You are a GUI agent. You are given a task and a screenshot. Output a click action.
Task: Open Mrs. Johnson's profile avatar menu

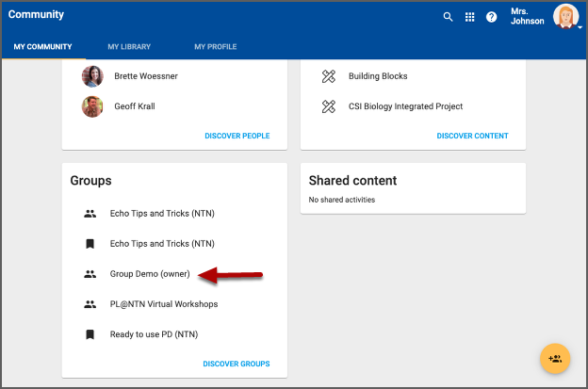[x=565, y=16]
